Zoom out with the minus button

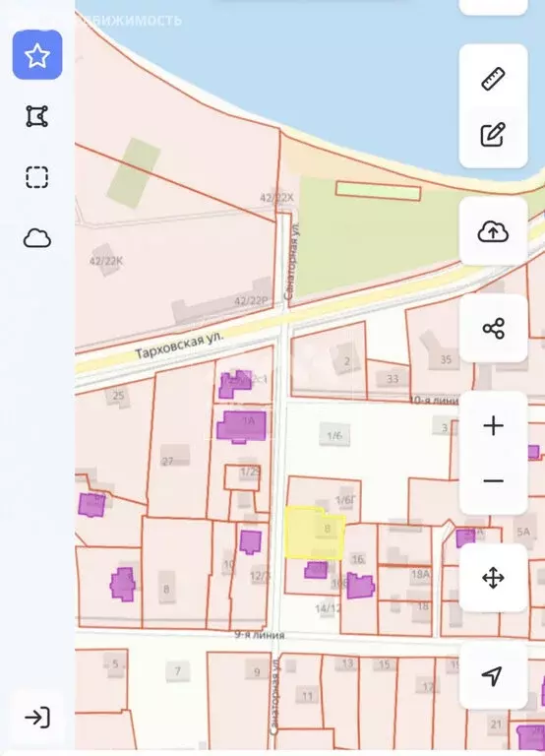493,480
